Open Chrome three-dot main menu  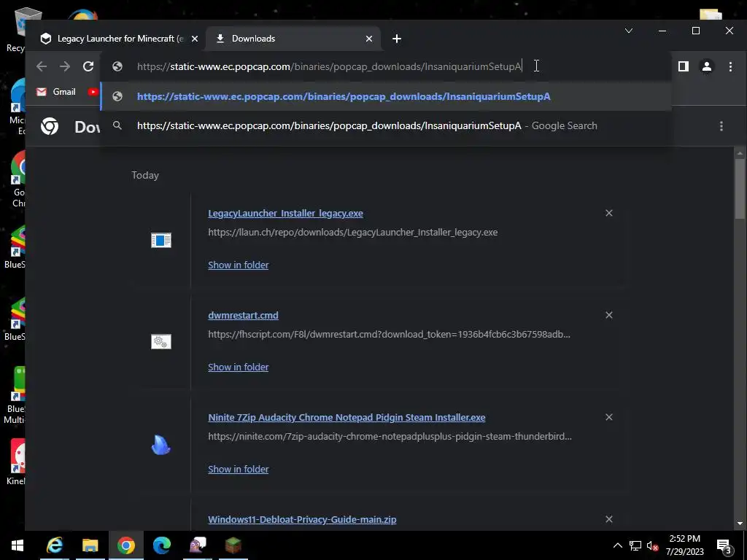(730, 66)
